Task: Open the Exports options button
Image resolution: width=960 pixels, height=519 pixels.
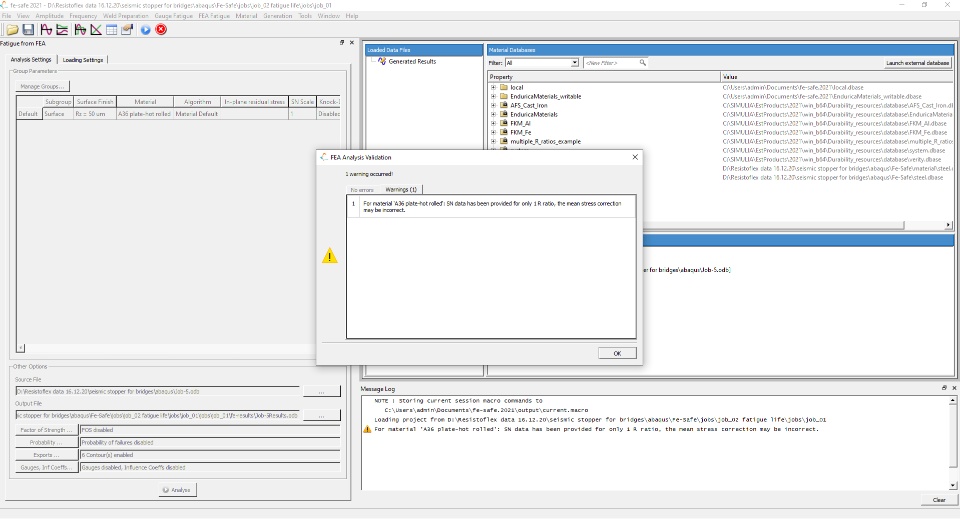Action: [47, 455]
